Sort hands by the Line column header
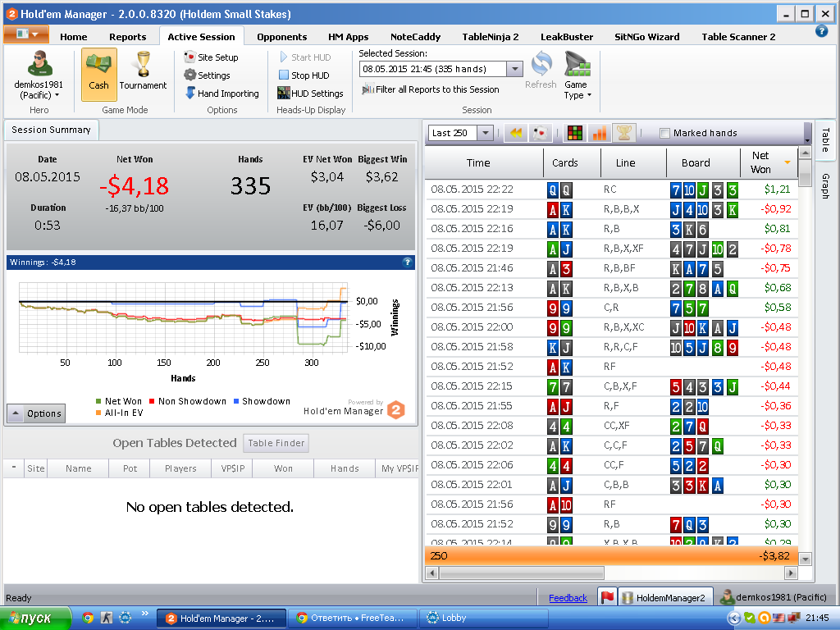The height and width of the screenshot is (630, 840). 632,162
